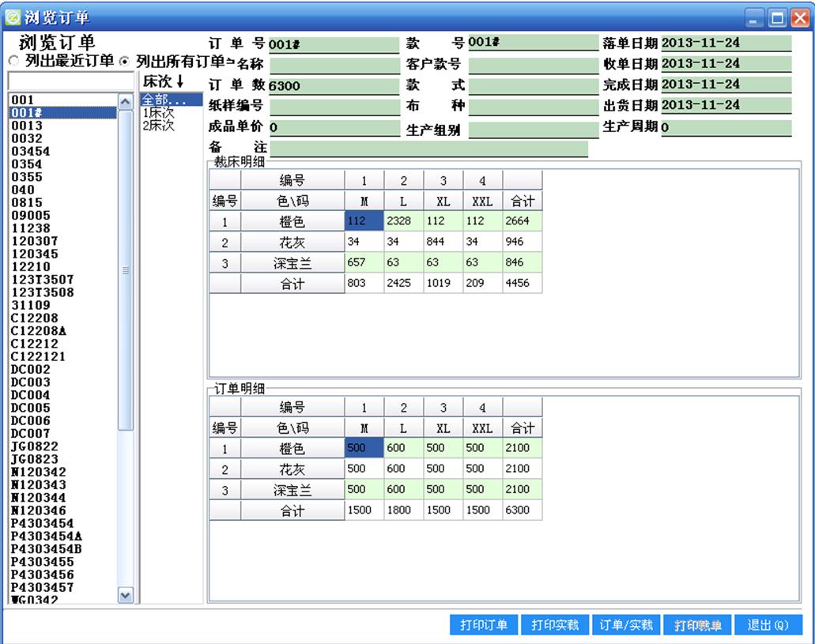Image resolution: width=815 pixels, height=644 pixels.
Task: Click the 备注 remarks field
Action: pos(428,148)
